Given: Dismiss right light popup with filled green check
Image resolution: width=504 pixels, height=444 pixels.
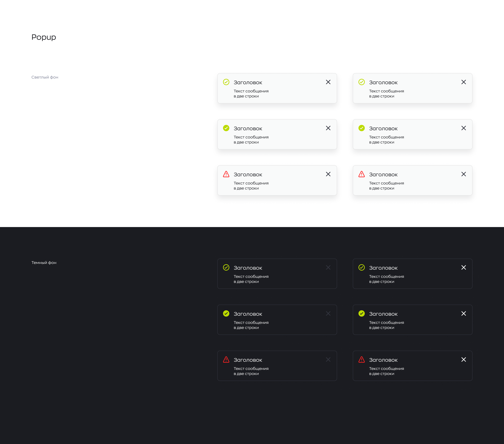Looking at the screenshot, I should click(463, 128).
